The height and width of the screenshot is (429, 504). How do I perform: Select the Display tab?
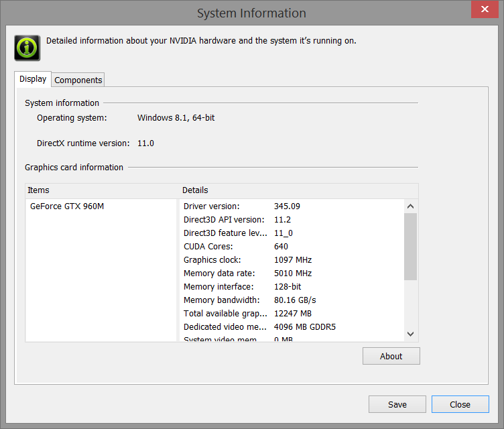[x=33, y=79]
